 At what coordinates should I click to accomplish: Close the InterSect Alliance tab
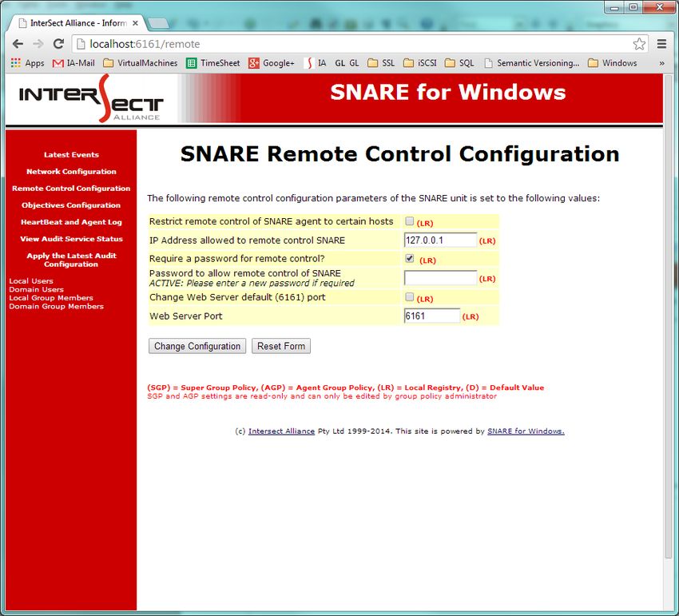click(135, 23)
